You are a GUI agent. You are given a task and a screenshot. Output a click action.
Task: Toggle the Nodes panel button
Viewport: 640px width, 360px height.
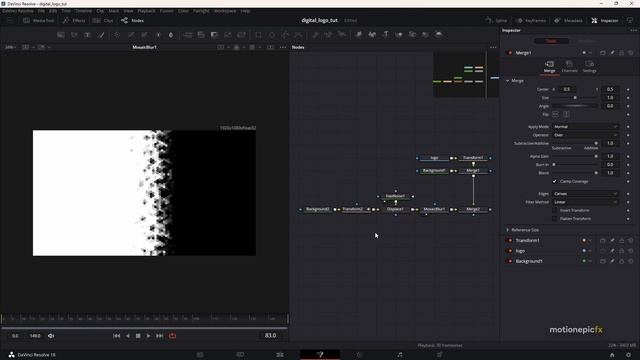pos(133,20)
